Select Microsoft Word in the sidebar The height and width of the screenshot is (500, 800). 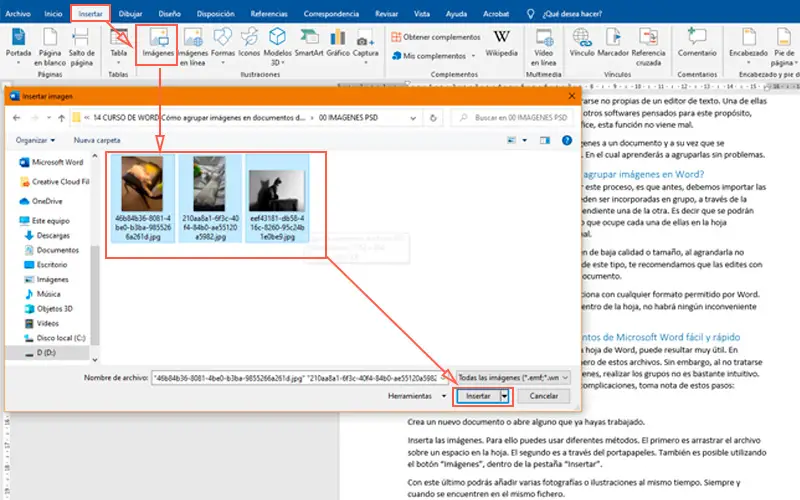[x=51, y=162]
